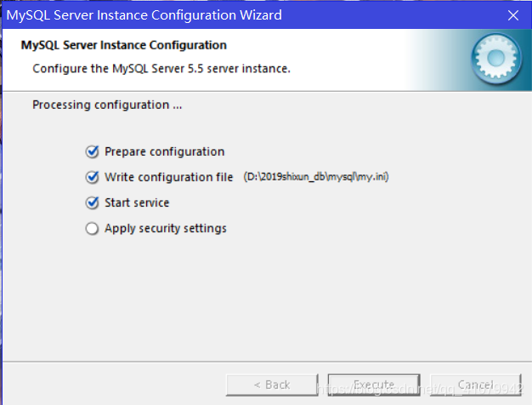Screen dimensions: 532x405
Task: Click the 'Write configuration file' step text
Action: pos(168,177)
